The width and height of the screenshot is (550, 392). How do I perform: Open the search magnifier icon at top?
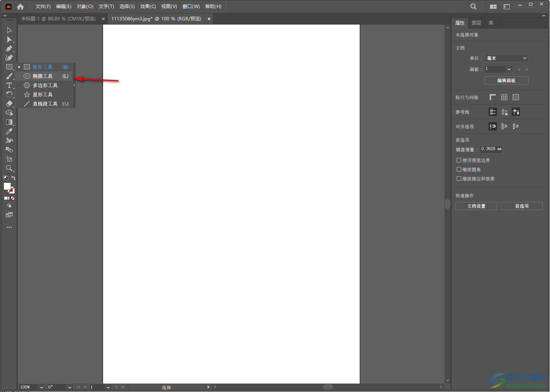pyautogui.click(x=474, y=7)
